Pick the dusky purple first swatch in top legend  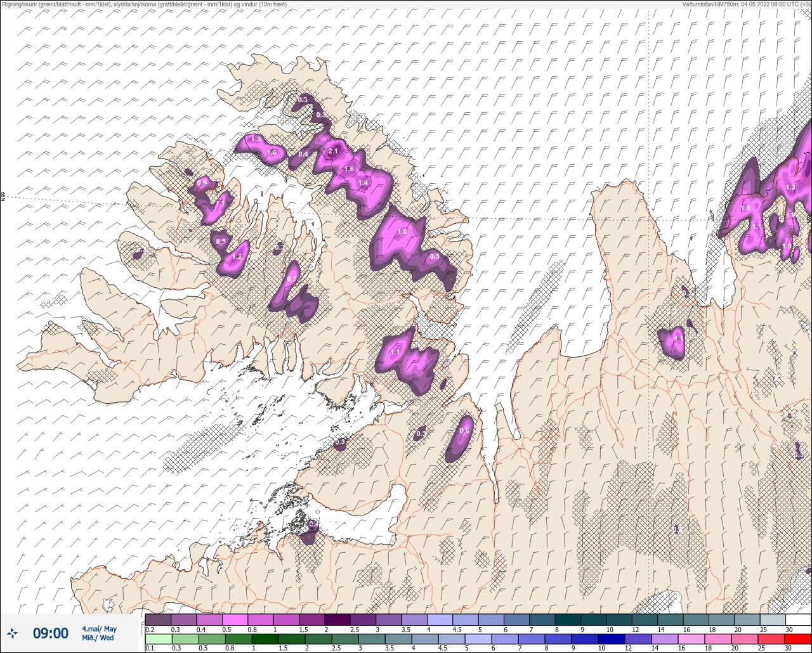pyautogui.click(x=158, y=619)
